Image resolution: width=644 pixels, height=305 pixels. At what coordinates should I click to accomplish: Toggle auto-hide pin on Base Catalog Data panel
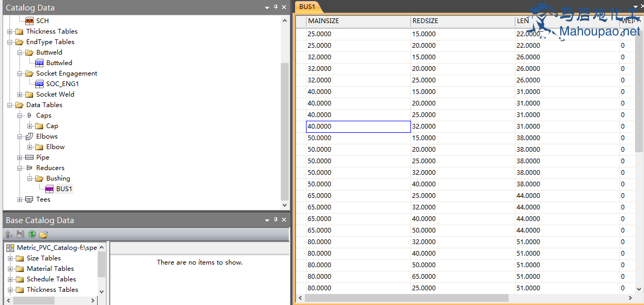pyautogui.click(x=276, y=220)
